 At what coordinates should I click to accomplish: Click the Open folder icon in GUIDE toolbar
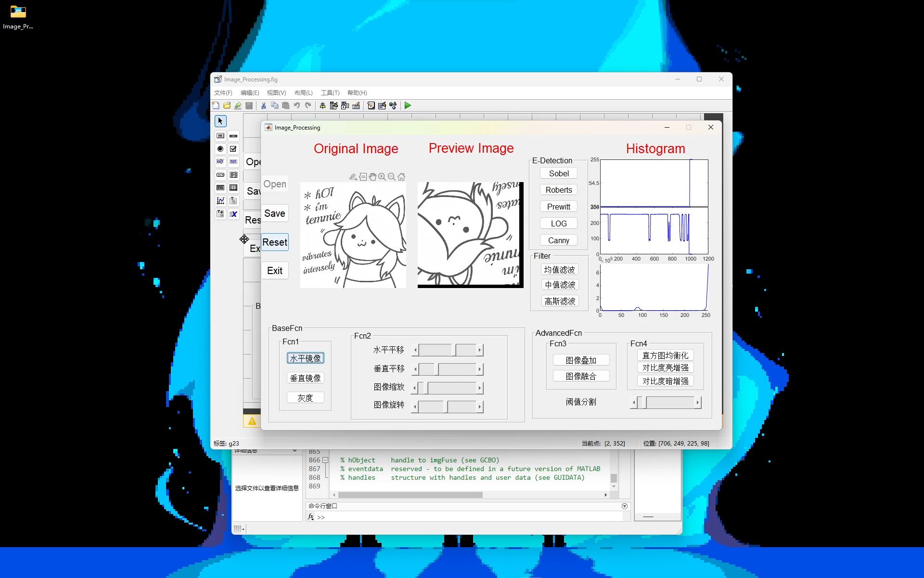227,105
